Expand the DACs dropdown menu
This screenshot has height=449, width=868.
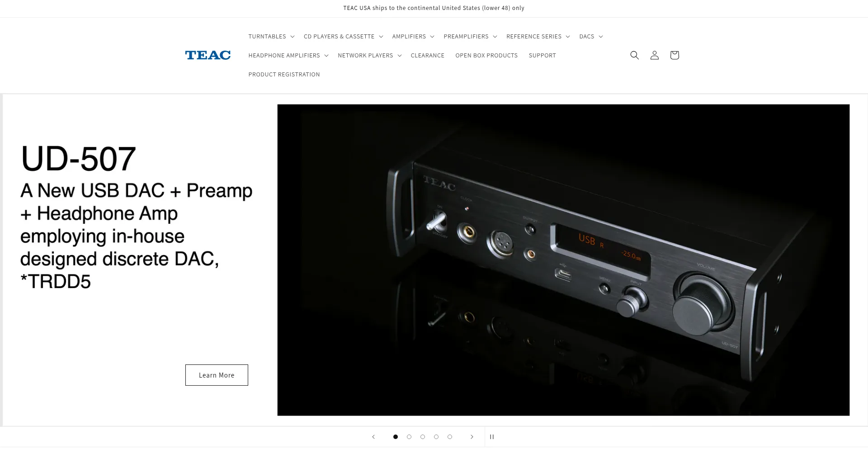pos(591,36)
